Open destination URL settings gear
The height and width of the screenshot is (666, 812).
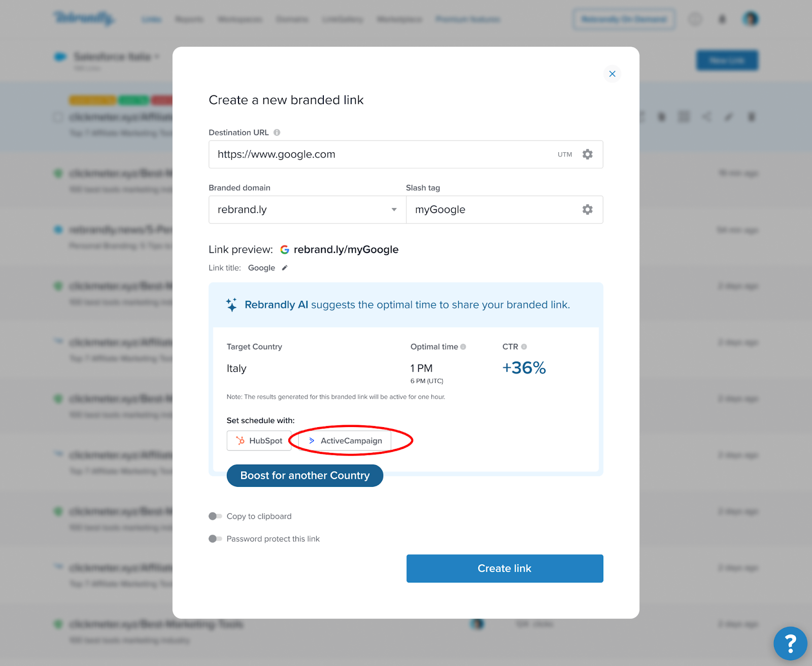(x=587, y=154)
